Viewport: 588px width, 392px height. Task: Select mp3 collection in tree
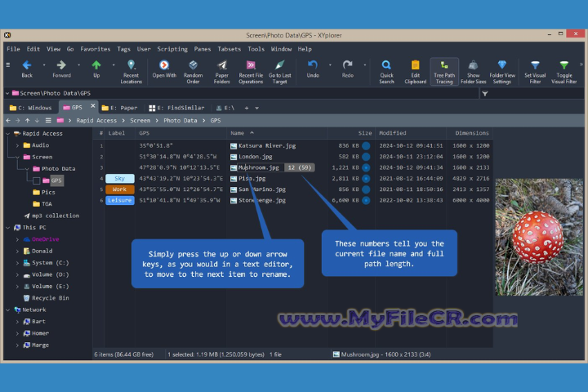pos(51,216)
